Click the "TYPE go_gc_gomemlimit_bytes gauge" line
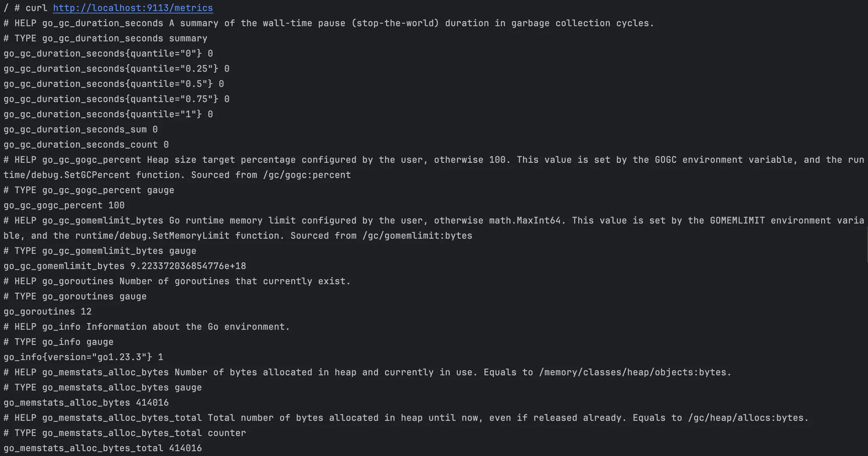The width and height of the screenshot is (868, 456). tap(100, 251)
